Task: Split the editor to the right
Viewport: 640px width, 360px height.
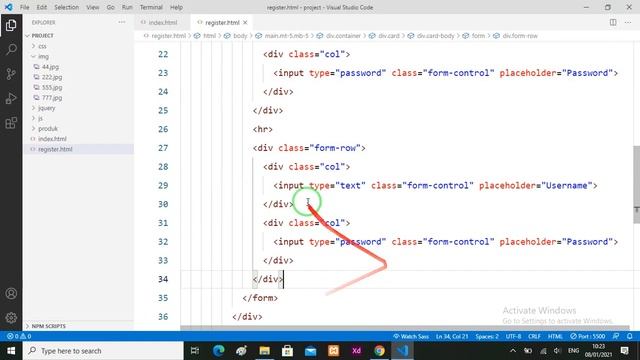Action: (x=613, y=22)
